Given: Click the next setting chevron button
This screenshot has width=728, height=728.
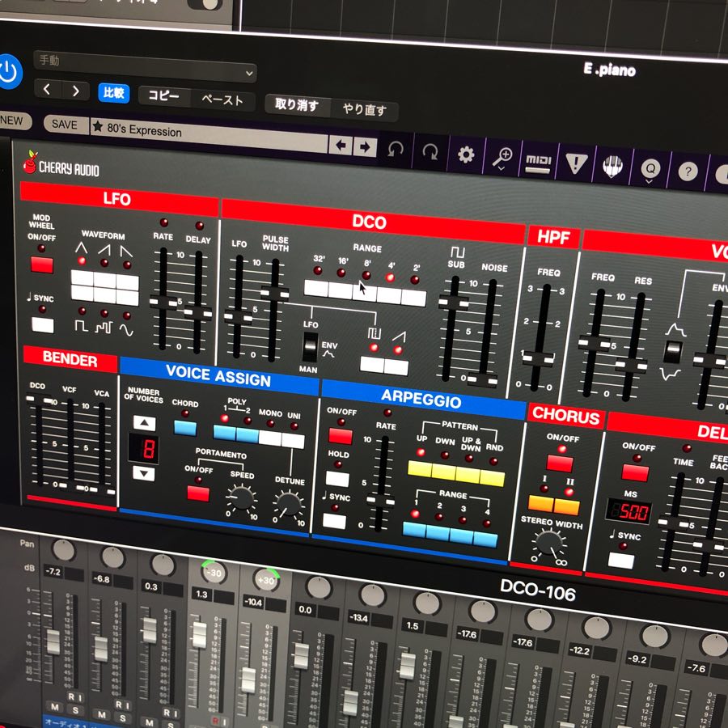Looking at the screenshot, I should 75,91.
